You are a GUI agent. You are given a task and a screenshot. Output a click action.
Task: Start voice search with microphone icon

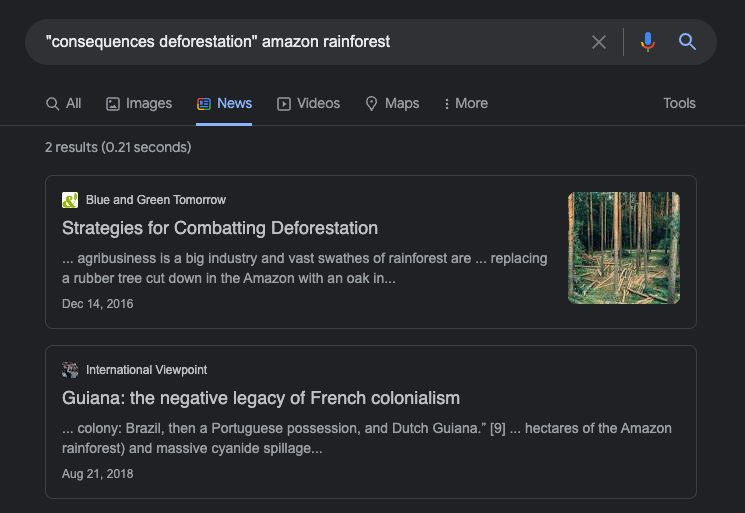tap(648, 42)
